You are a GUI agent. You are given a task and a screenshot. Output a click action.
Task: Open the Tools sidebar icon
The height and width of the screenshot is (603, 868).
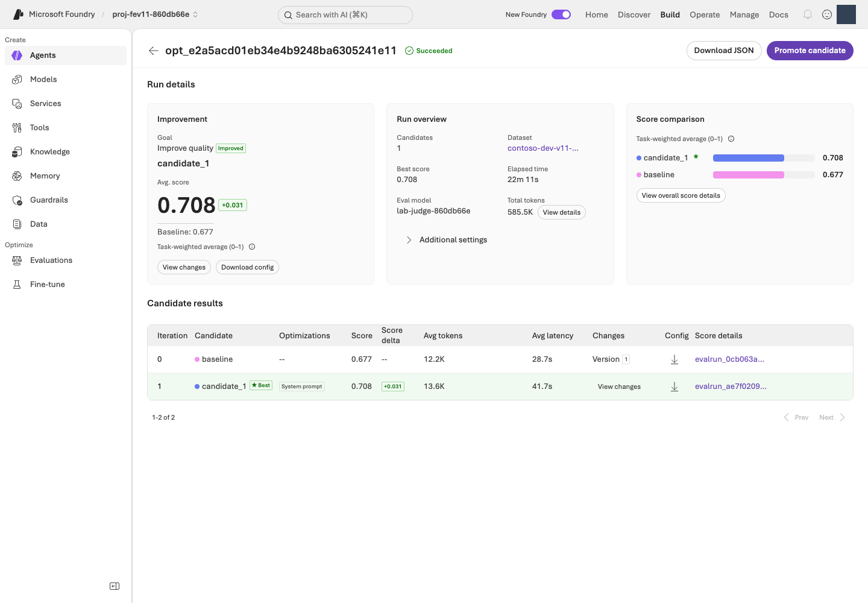coord(17,128)
